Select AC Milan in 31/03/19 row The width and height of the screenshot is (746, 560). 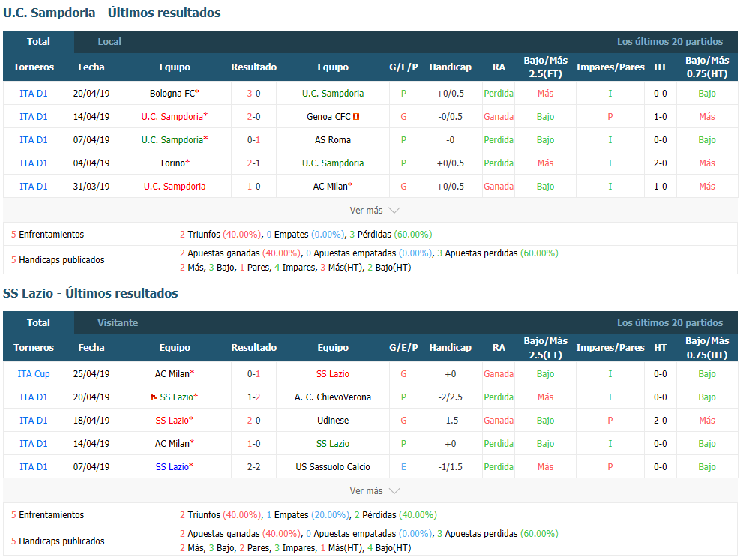click(x=330, y=187)
